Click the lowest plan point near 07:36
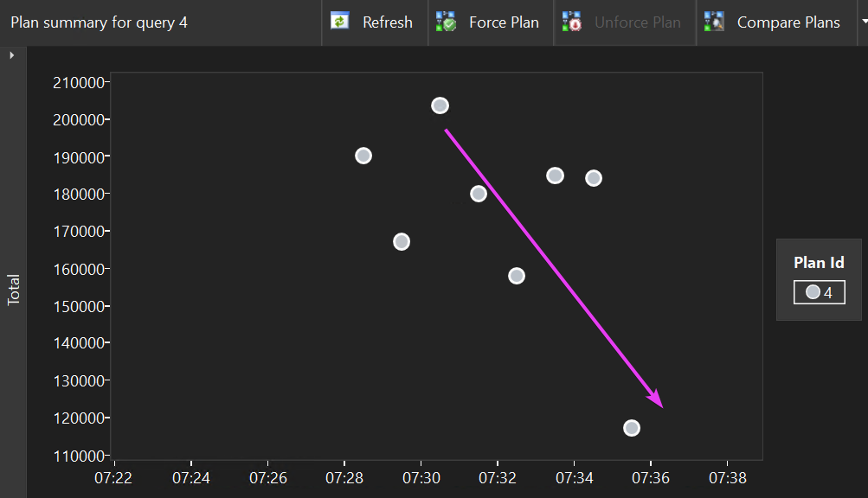This screenshot has height=498, width=868. [x=631, y=427]
